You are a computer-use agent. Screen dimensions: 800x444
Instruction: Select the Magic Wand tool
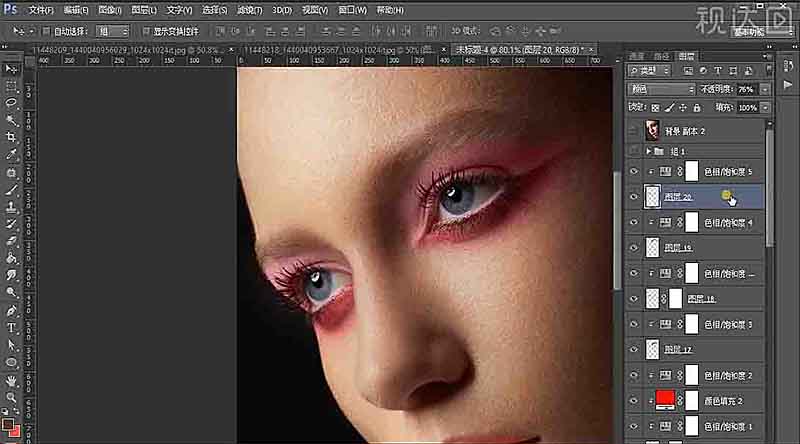click(11, 120)
